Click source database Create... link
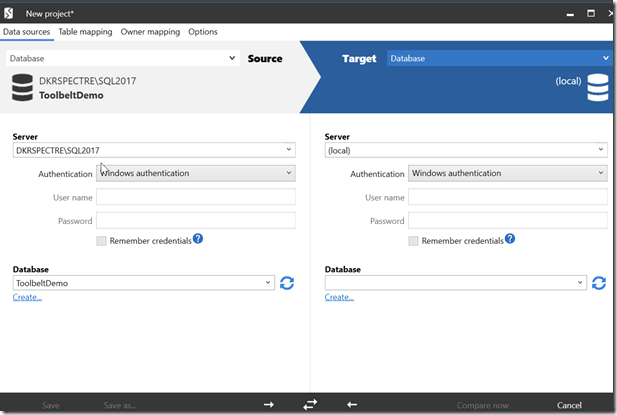Screen dimensions: 617x415 pos(27,297)
